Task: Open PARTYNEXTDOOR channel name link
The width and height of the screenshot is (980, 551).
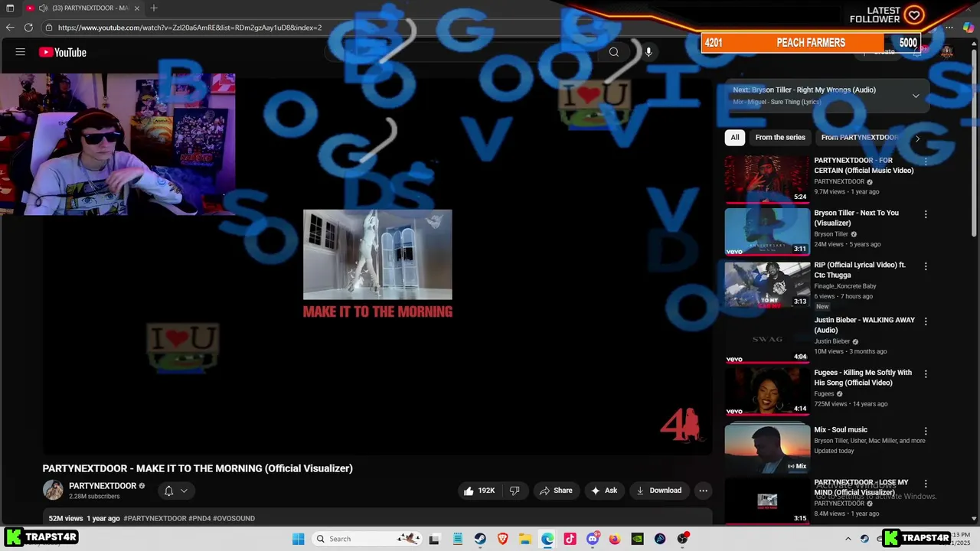Action: (103, 486)
